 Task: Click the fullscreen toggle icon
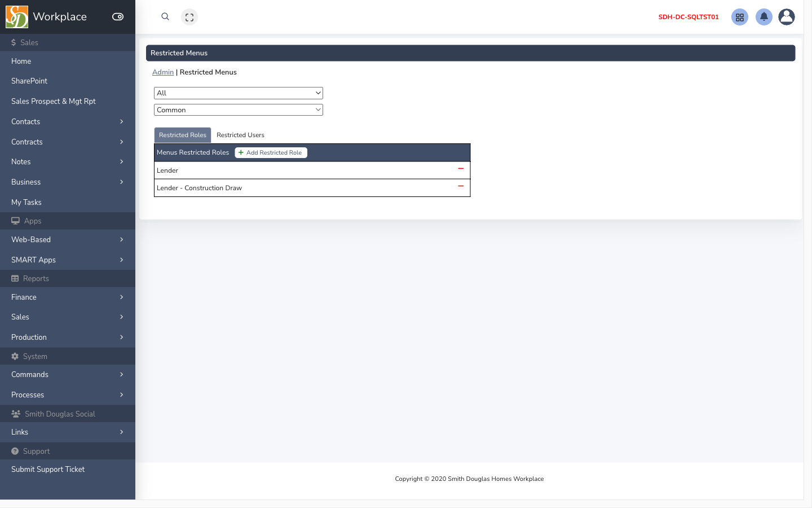pyautogui.click(x=189, y=17)
